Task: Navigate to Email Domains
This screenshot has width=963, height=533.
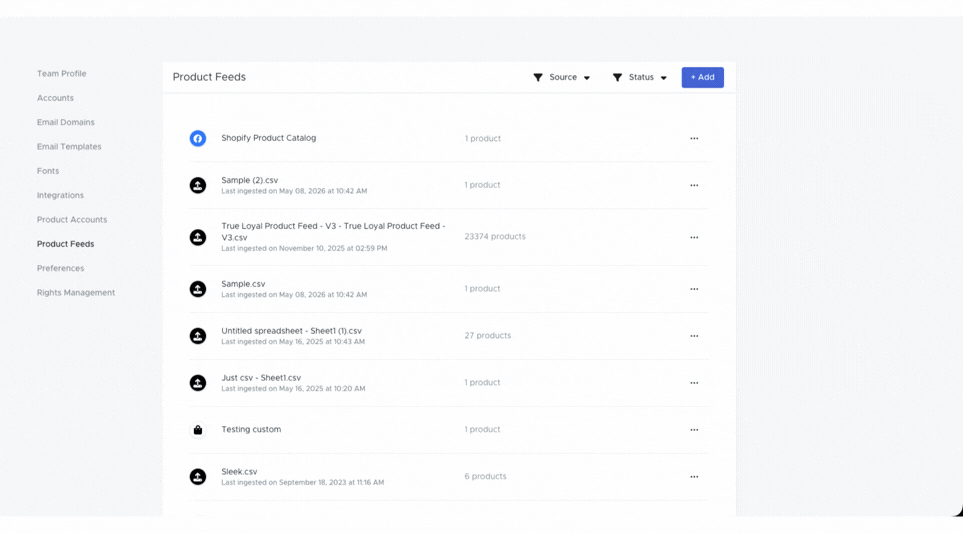Action: coord(66,122)
